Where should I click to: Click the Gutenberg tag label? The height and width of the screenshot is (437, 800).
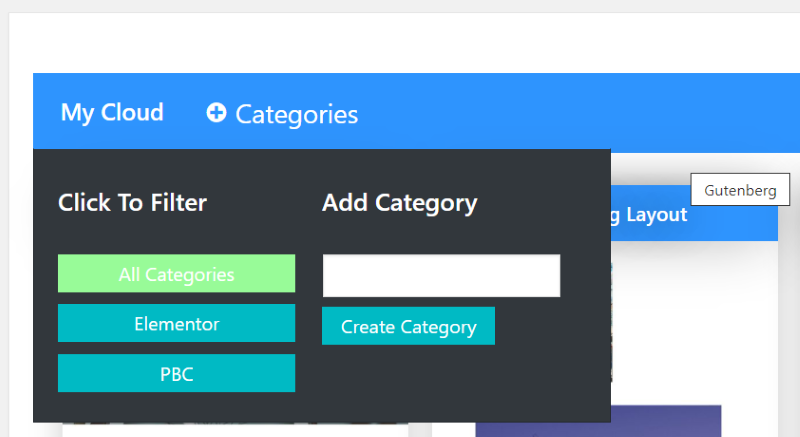pyautogui.click(x=740, y=190)
